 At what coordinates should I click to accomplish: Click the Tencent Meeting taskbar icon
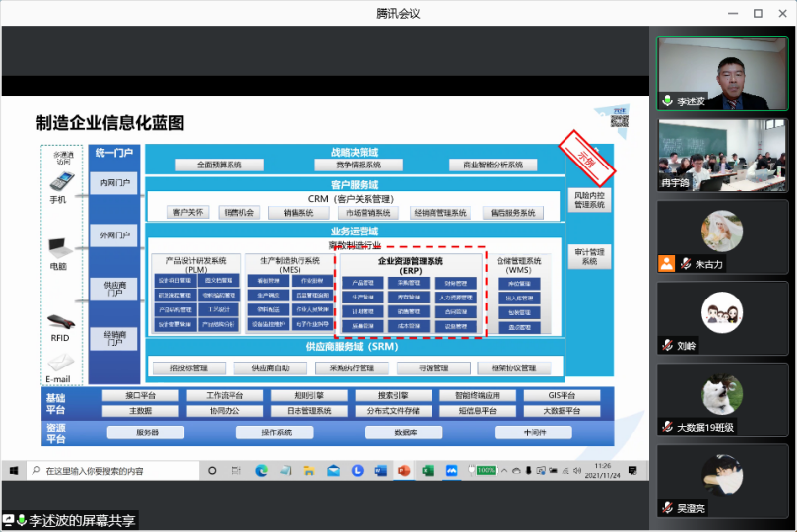(x=452, y=471)
